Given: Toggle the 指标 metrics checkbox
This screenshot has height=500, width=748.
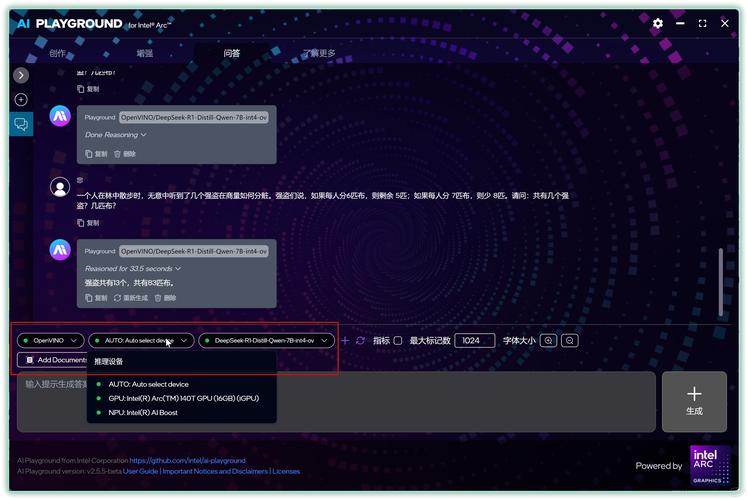Looking at the screenshot, I should tap(398, 341).
